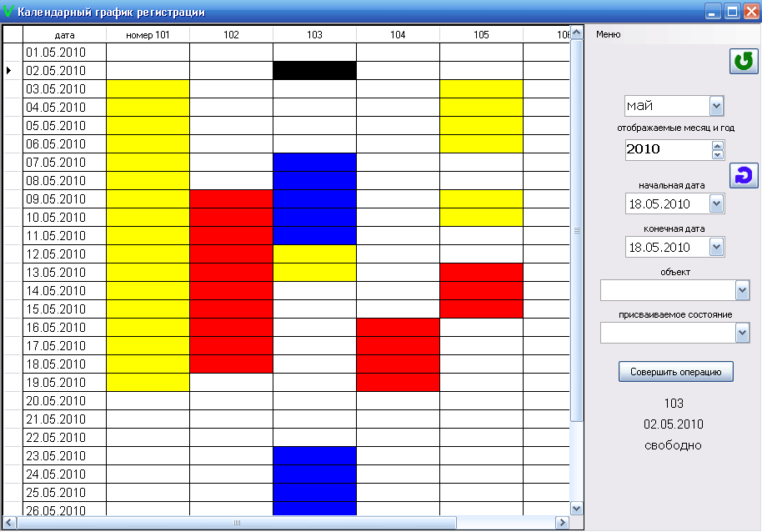Viewport: 762px width, 532px height.
Task: Select yellow cell for 105 on 04.05.2010
Action: pyautogui.click(x=481, y=108)
